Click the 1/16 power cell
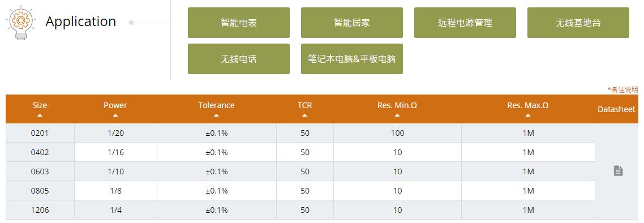Image resolution: width=644 pixels, height=223 pixels. 116,152
